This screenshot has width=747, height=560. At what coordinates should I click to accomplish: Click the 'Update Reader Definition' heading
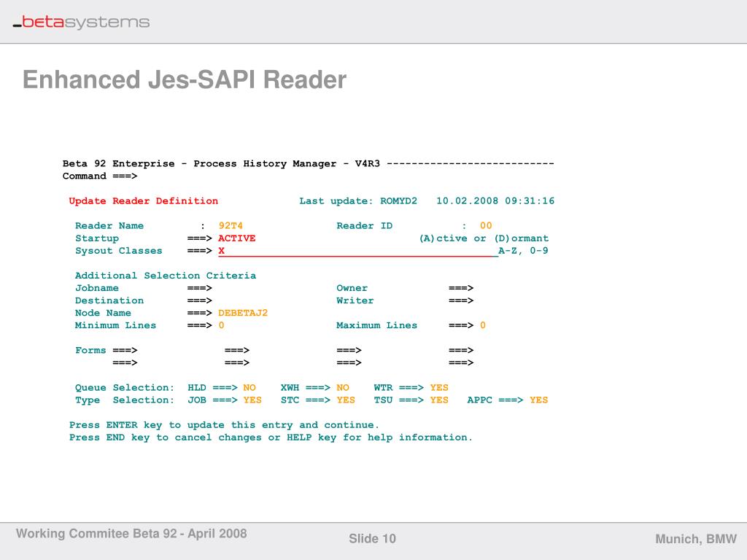click(144, 201)
